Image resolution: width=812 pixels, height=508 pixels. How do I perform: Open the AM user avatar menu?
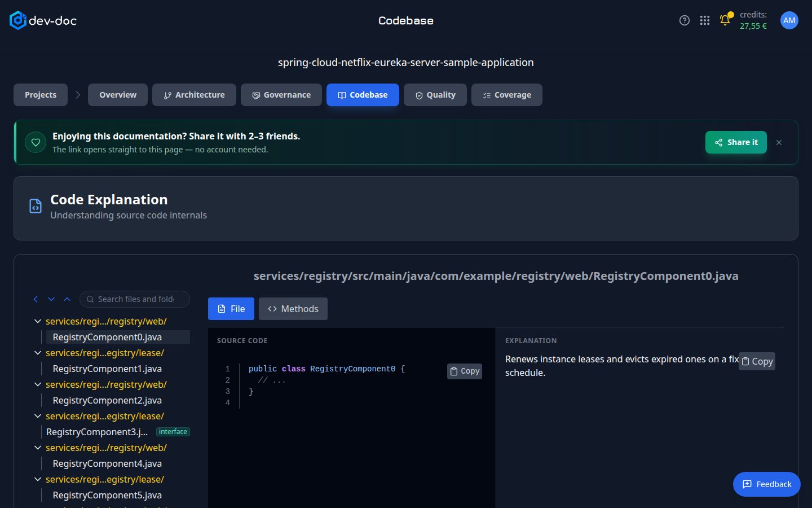click(789, 20)
